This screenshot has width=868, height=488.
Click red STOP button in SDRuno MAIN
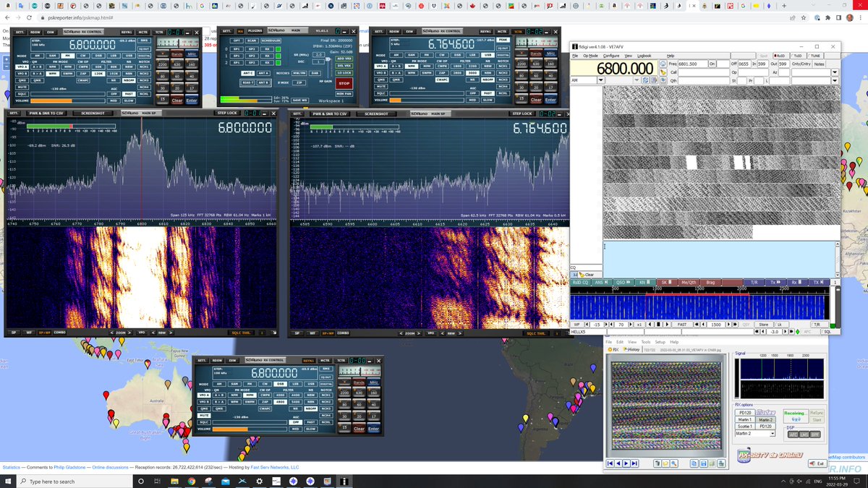344,83
